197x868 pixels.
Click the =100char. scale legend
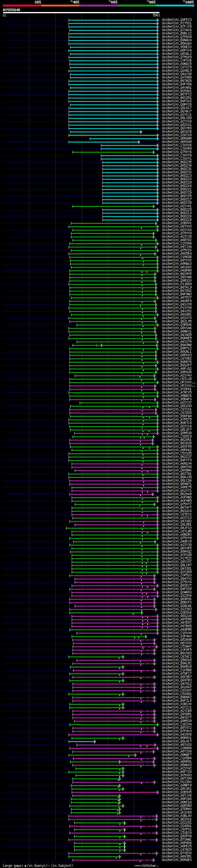point(146,865)
